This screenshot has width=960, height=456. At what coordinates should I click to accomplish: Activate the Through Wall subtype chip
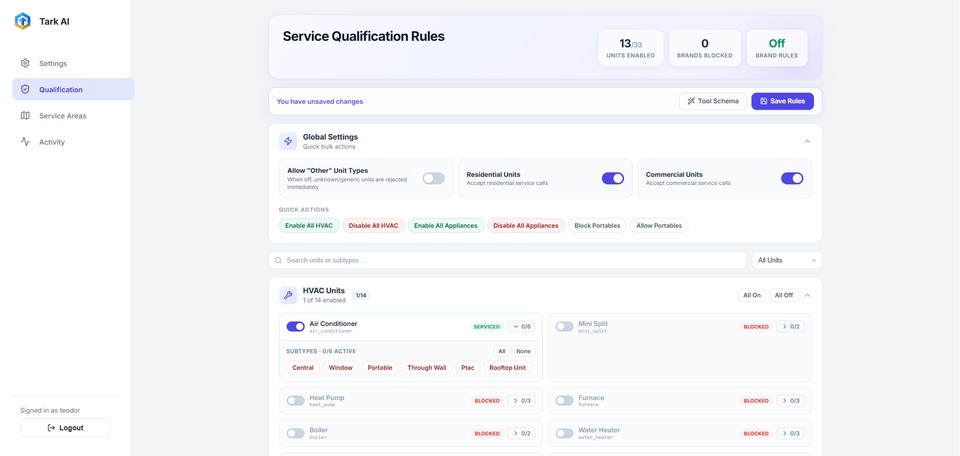point(427,368)
